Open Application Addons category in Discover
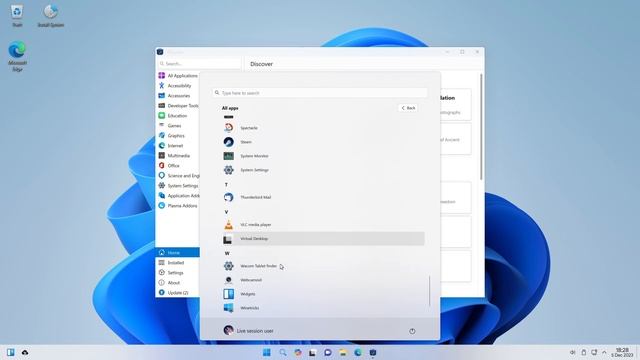 178,196
